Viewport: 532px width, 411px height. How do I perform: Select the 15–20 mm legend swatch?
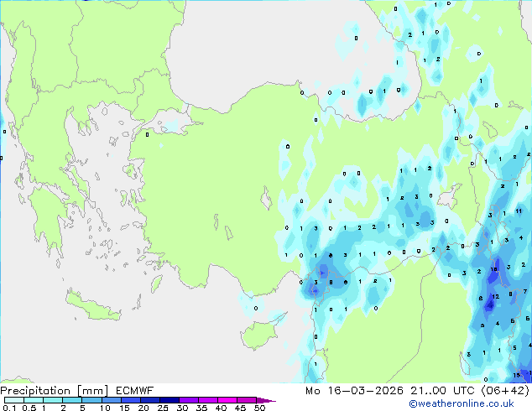click(130, 400)
